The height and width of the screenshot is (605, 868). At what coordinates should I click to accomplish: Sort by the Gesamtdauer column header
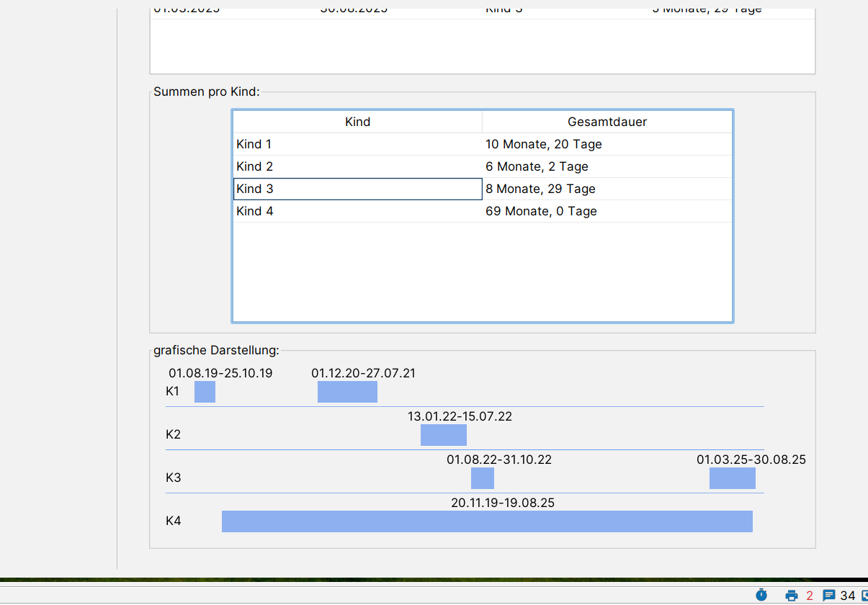coord(607,122)
